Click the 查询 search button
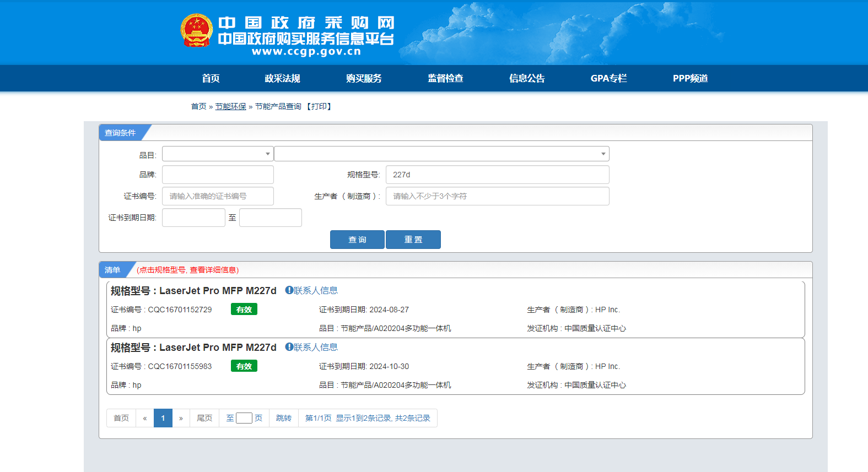 [x=357, y=240]
